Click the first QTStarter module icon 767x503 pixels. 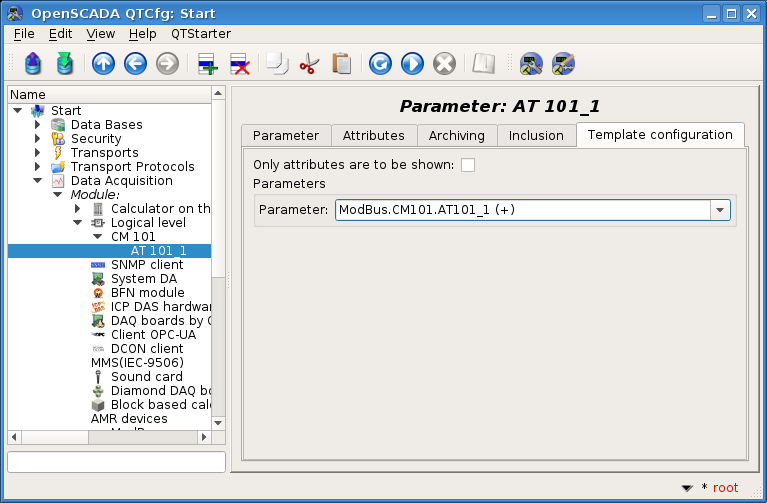click(x=531, y=64)
